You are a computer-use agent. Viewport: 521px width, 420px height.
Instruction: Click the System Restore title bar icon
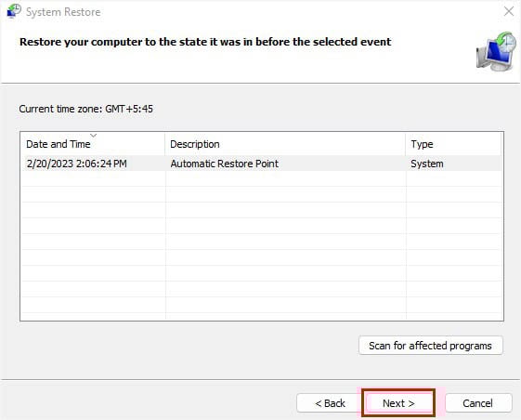pyautogui.click(x=14, y=11)
